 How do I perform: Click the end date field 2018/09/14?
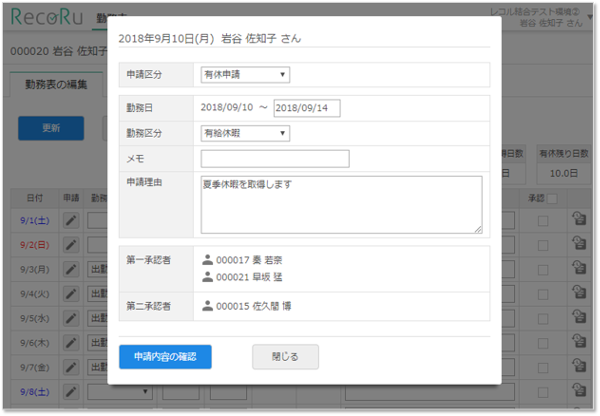[307, 108]
